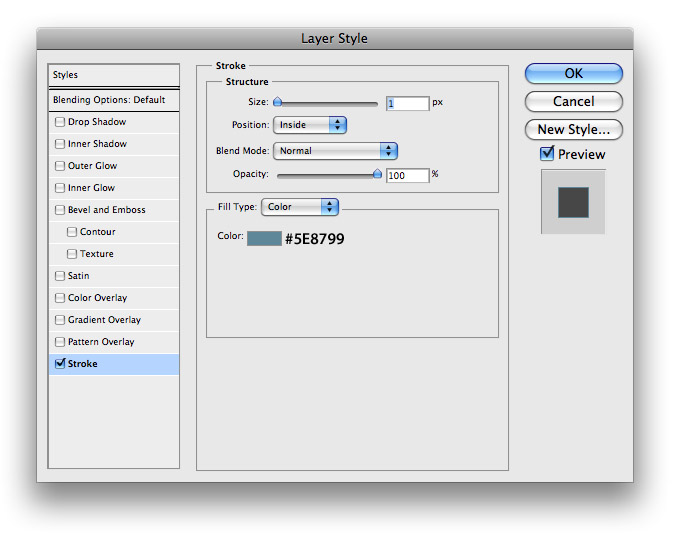Screen dimensions: 673x538
Task: Open the Fill Type dropdown
Action: click(x=300, y=207)
